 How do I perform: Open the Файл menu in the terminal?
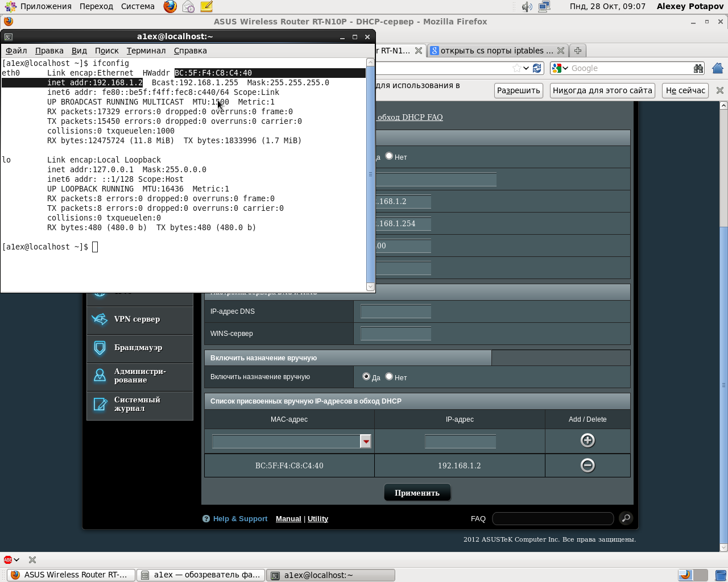tap(16, 51)
